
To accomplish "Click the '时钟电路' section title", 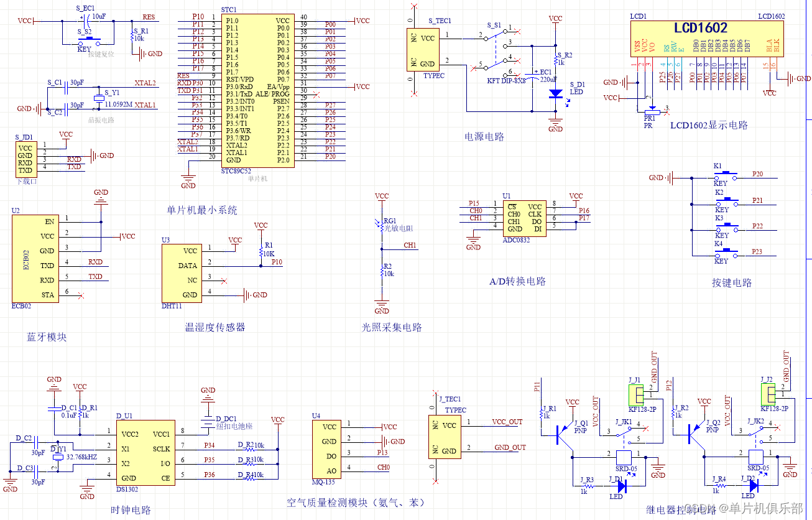I will [x=131, y=510].
